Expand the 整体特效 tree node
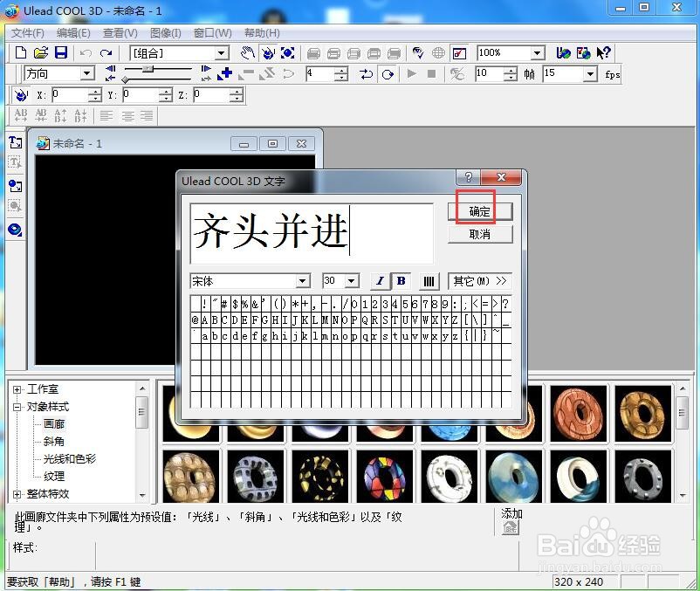Screen dimensions: 700x591 [x=17, y=494]
